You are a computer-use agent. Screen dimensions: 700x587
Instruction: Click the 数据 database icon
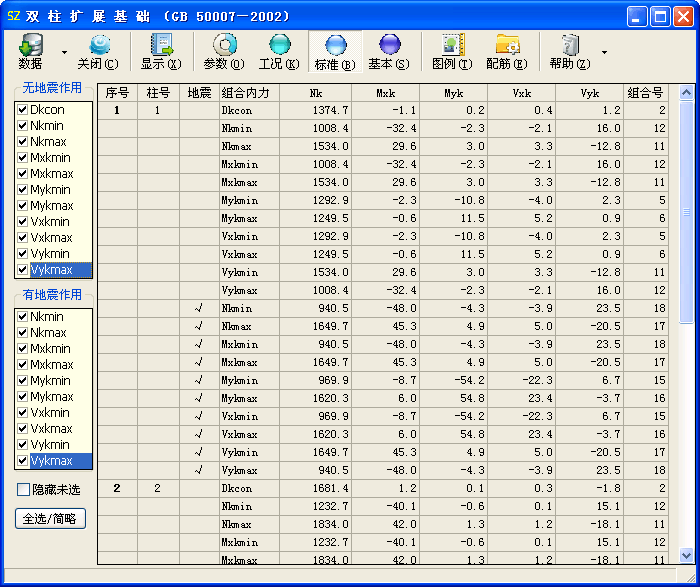[x=31, y=45]
